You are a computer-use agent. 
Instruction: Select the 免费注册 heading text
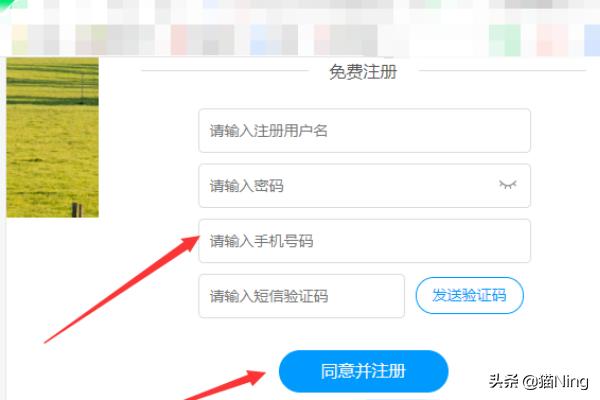[363, 72]
